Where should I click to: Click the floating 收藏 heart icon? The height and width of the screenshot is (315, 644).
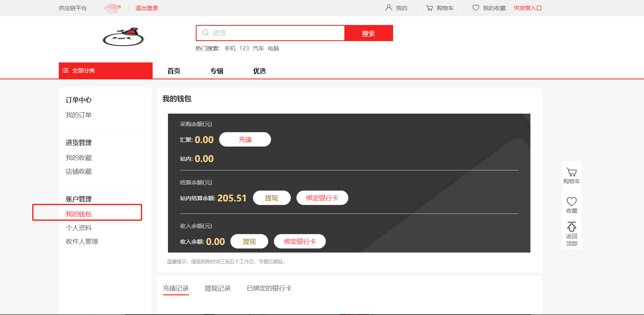click(x=572, y=201)
